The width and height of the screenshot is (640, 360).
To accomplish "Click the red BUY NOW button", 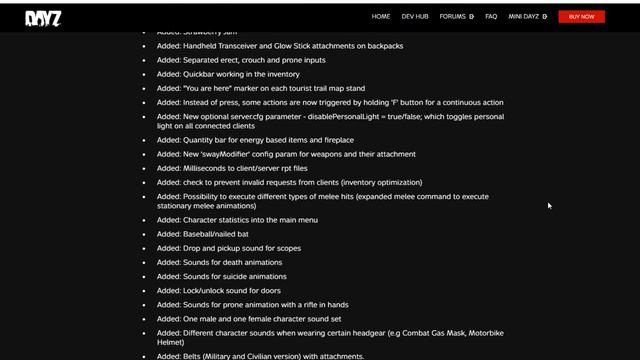I will click(x=582, y=17).
